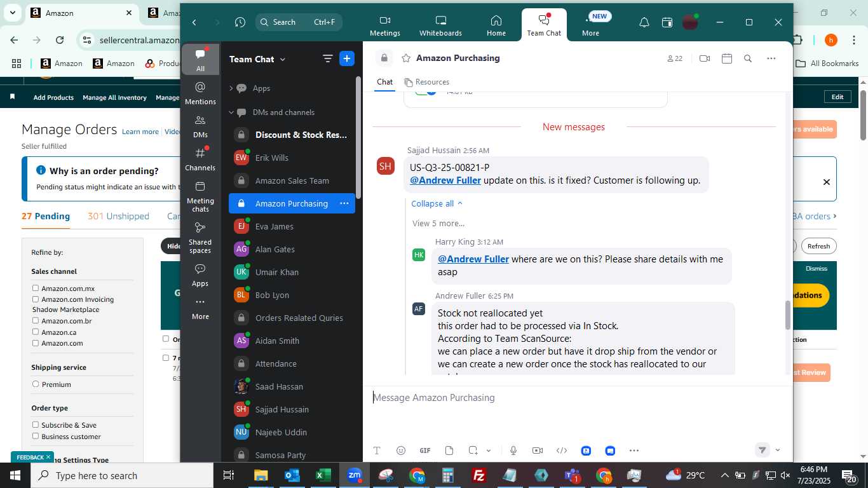This screenshot has height=488, width=868.
Task: Open the More tab with NEW badge
Action: (590, 25)
